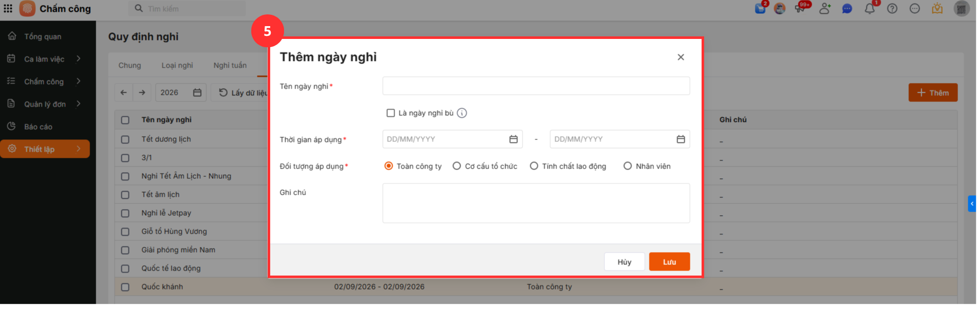Open the Tổng quan sidebar item
The image size is (980, 309).
42,36
